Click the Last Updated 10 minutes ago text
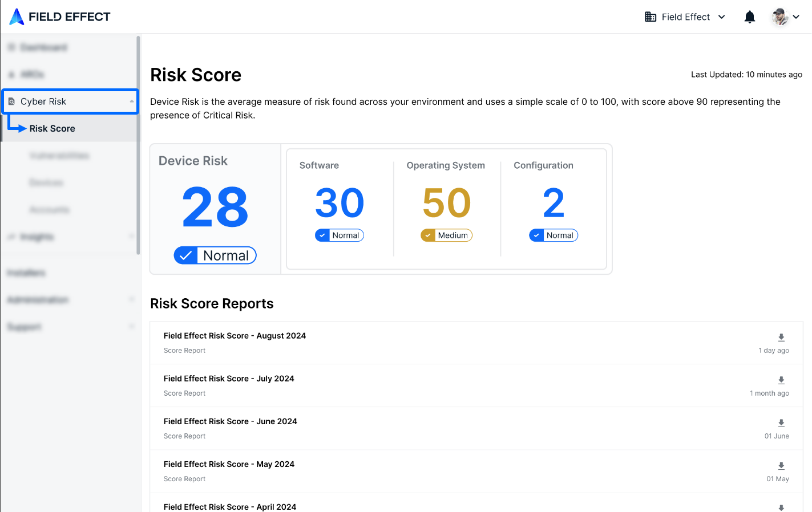This screenshot has height=512, width=812. [x=746, y=75]
